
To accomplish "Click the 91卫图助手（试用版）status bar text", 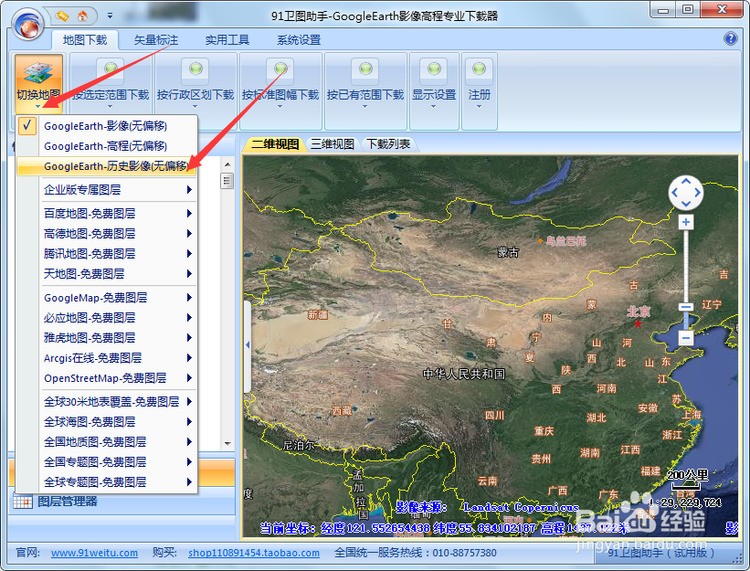I will point(661,553).
